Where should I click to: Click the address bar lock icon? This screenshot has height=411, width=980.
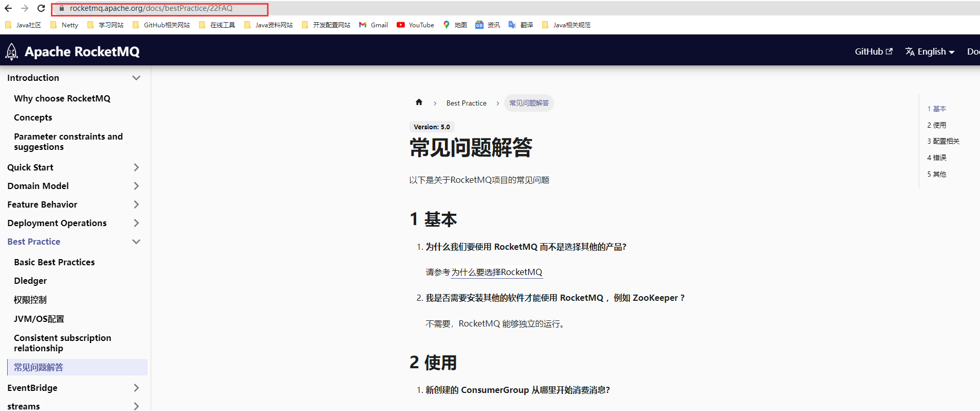pyautogui.click(x=61, y=8)
